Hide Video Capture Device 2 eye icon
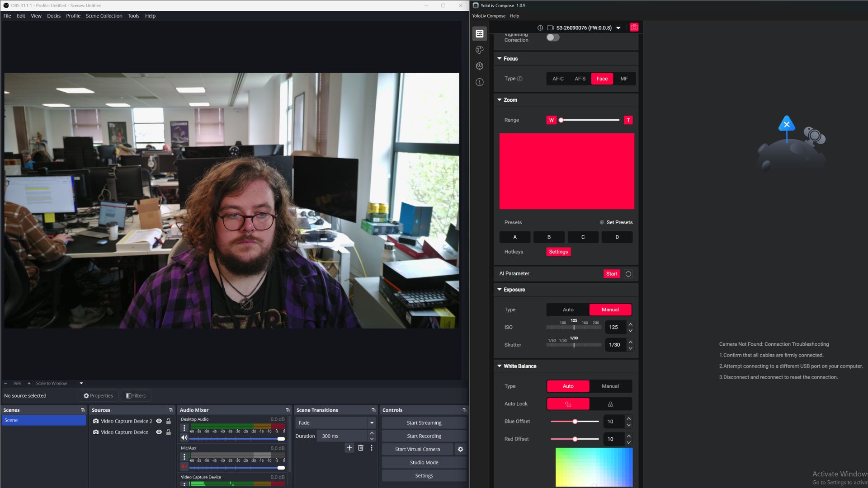Screen dimensions: 868x488 pyautogui.click(x=159, y=421)
